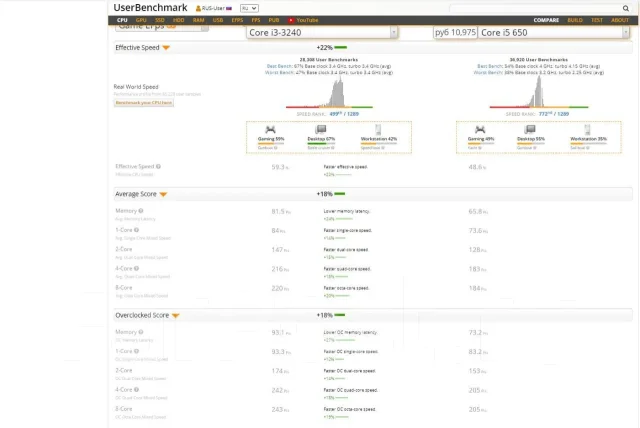Click the Benchmark your CPU here button

144,103
